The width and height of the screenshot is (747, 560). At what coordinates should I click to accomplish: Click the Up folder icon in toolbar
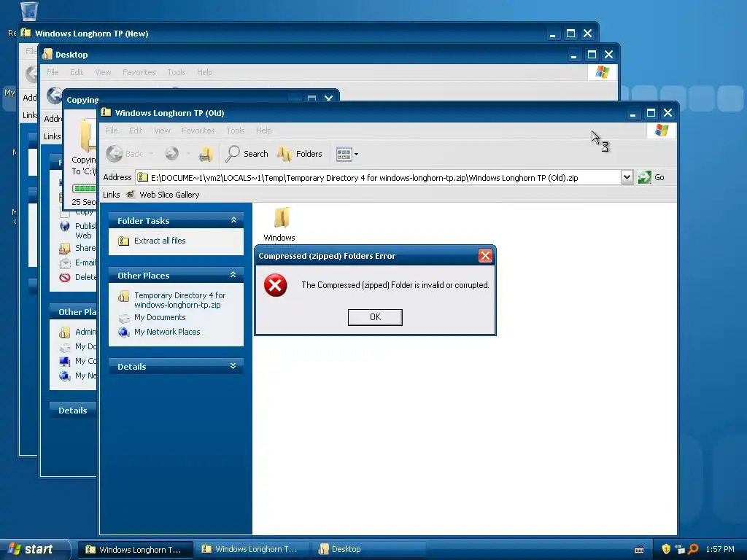pyautogui.click(x=206, y=154)
